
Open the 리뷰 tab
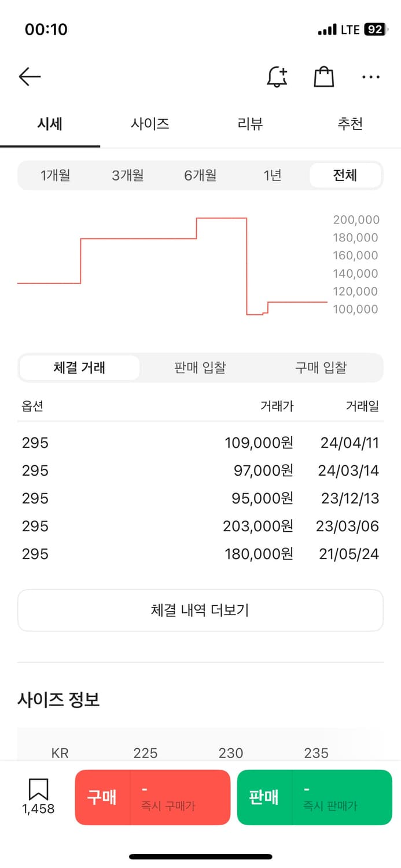coord(250,123)
